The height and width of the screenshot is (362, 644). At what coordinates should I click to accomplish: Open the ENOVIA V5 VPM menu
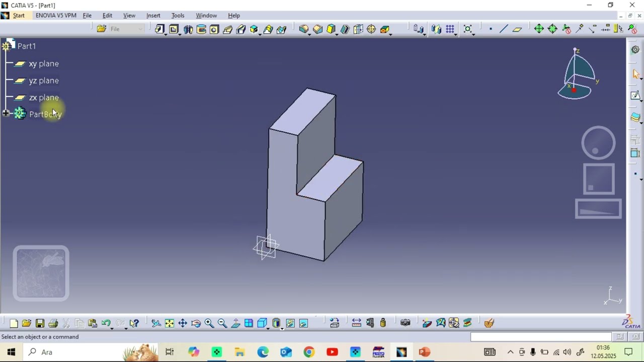coord(56,16)
